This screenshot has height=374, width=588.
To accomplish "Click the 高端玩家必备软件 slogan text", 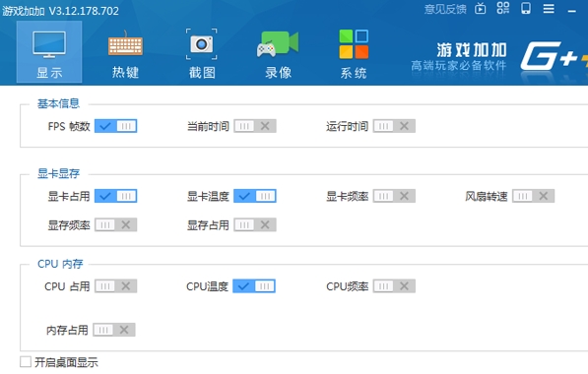I will tap(459, 66).
